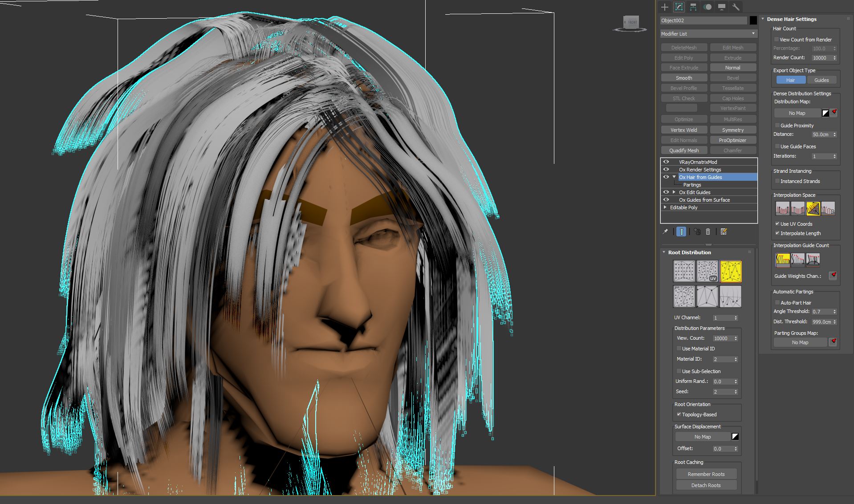Image resolution: width=854 pixels, height=504 pixels.
Task: Select Guides export object type
Action: tap(821, 80)
